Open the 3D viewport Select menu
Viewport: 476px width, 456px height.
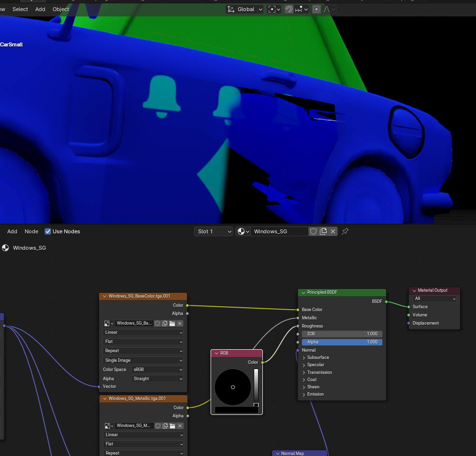click(x=20, y=9)
